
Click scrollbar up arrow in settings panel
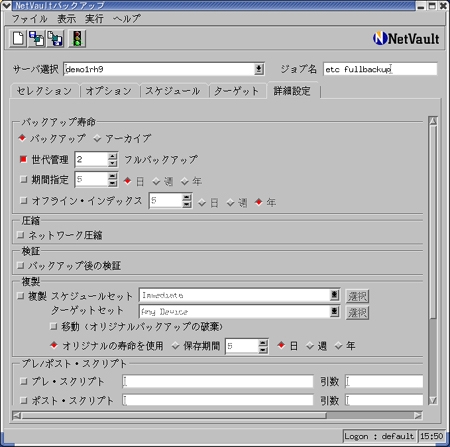click(x=433, y=121)
